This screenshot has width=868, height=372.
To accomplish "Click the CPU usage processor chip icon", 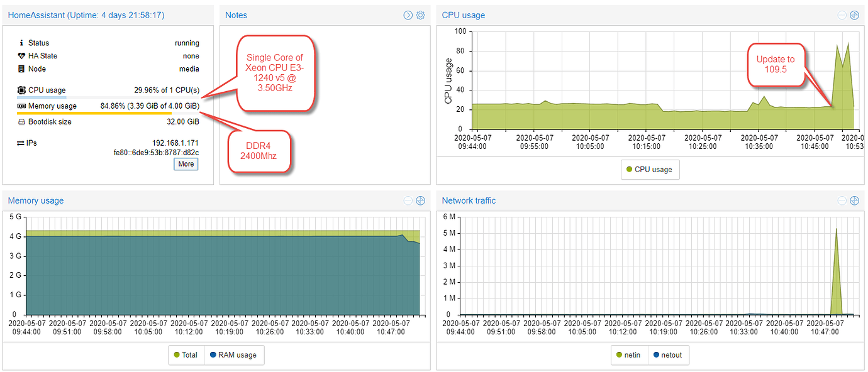I will [21, 90].
